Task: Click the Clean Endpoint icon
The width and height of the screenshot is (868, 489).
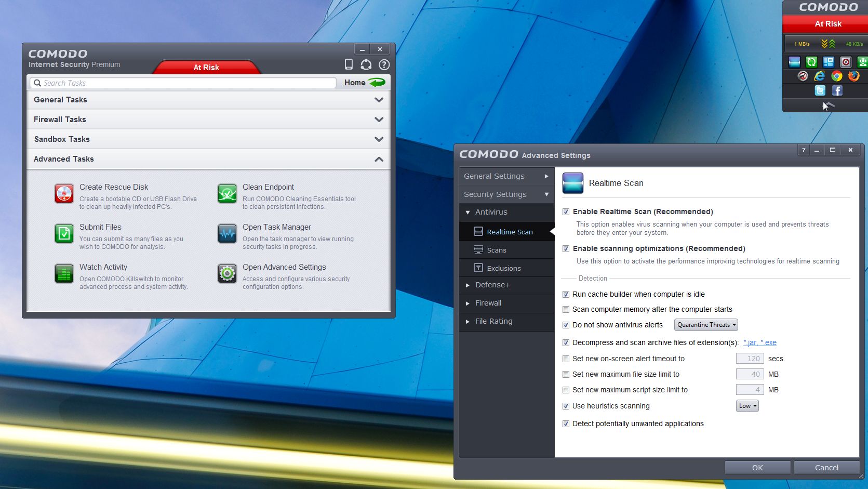Action: [x=227, y=194]
